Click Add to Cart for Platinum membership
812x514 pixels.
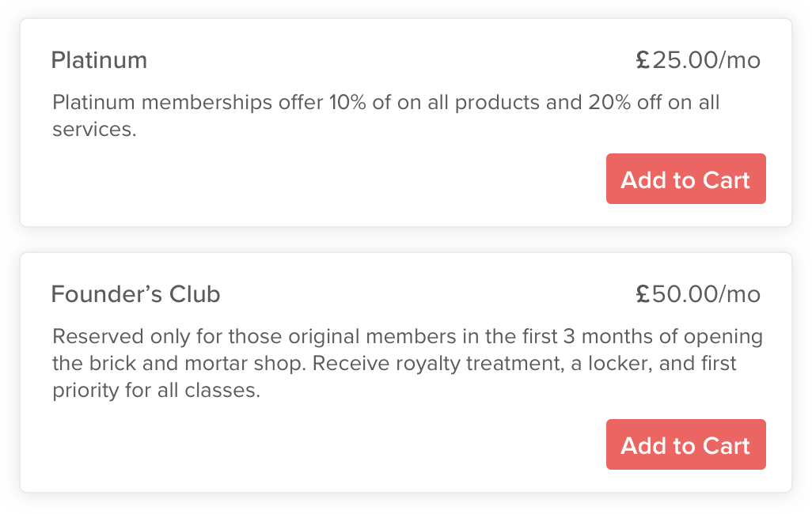coord(685,179)
